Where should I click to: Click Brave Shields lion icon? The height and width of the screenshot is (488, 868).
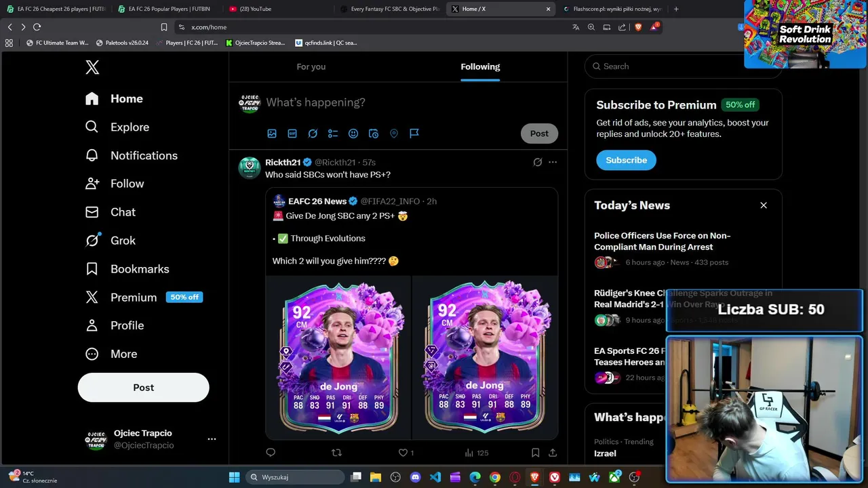[638, 27]
